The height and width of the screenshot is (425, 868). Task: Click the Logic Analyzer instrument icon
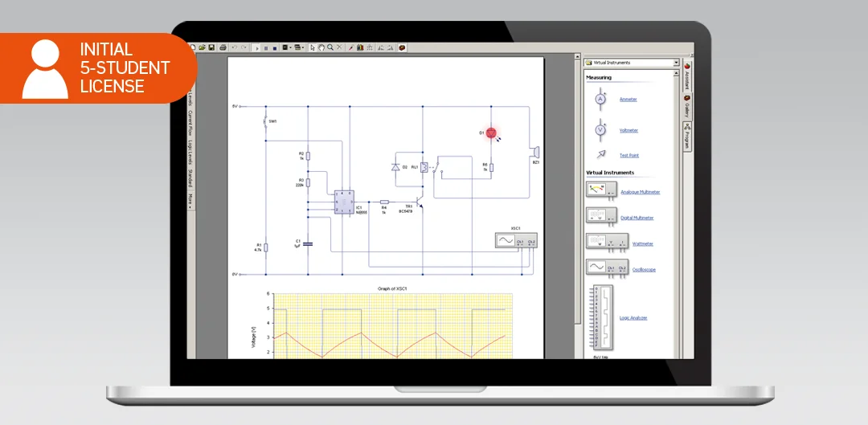(600, 317)
